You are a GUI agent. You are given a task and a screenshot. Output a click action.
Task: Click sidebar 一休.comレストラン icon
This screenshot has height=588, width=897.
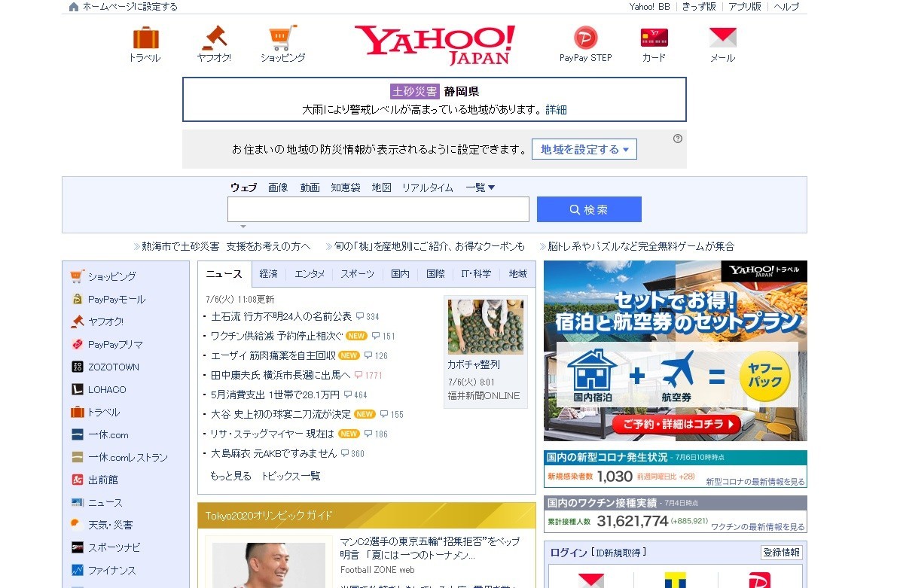[78, 457]
